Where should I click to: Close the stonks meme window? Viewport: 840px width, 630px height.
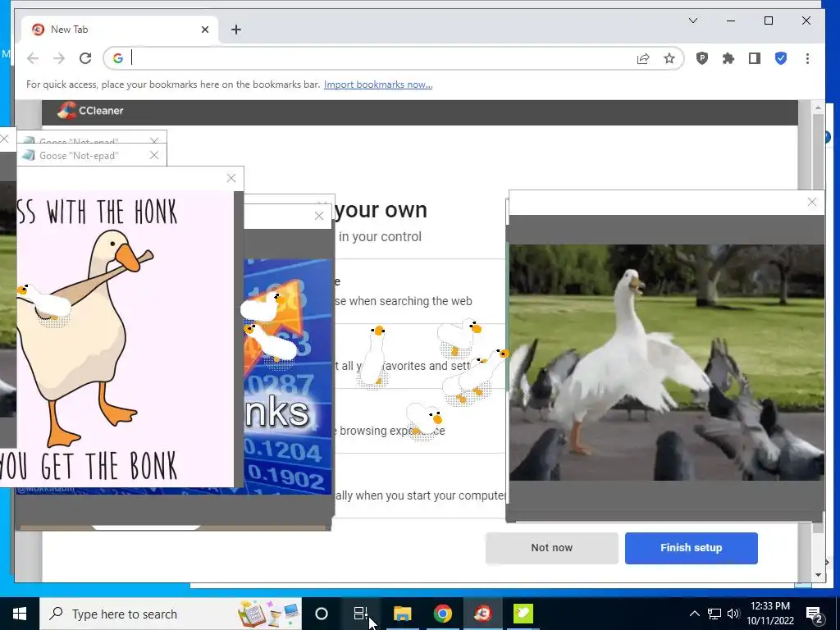pyautogui.click(x=319, y=216)
